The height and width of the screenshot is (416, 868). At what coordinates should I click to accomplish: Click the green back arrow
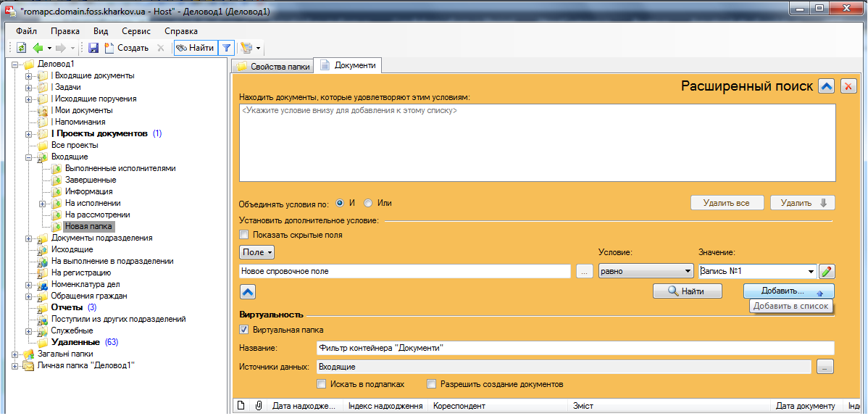pyautogui.click(x=38, y=48)
